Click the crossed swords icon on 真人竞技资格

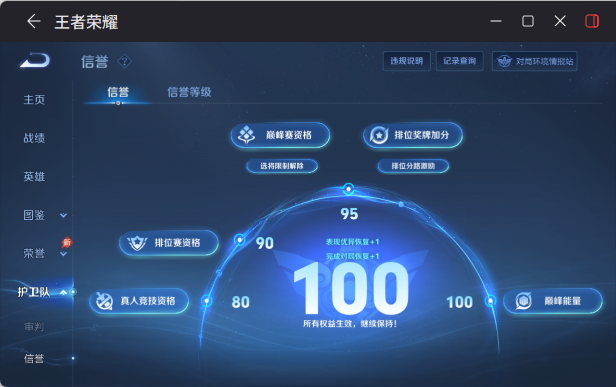coord(104,301)
